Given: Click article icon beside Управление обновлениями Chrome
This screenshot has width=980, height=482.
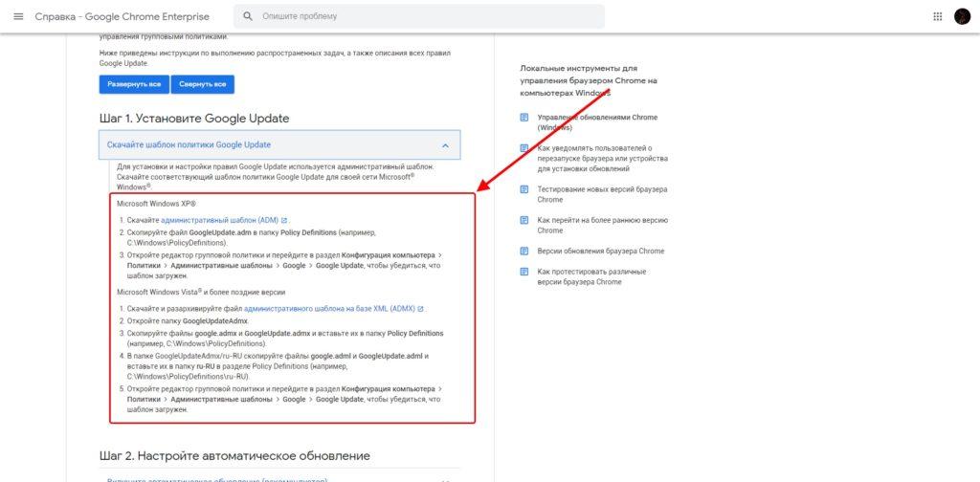Looking at the screenshot, I should (524, 118).
